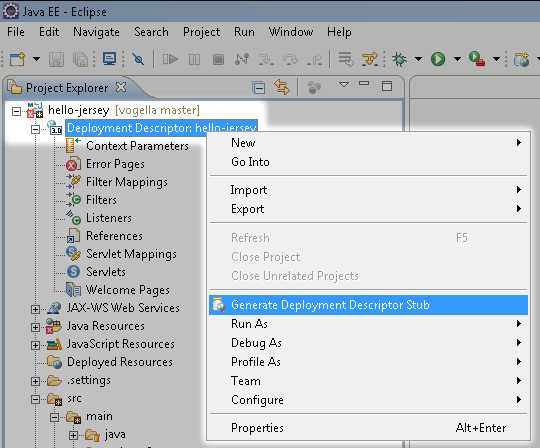The image size is (540, 448).
Task: Expand the JAX-WS Web Services node
Action: 35,309
